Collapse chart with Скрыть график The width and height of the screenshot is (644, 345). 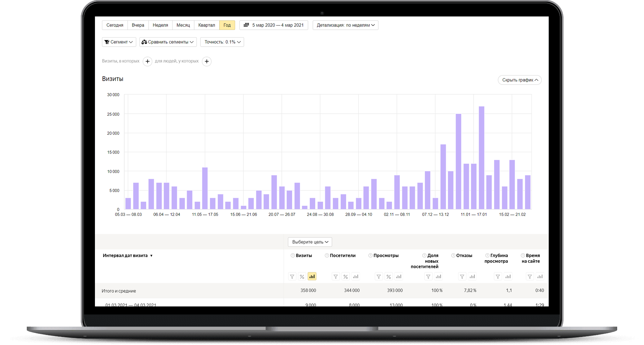click(x=520, y=80)
